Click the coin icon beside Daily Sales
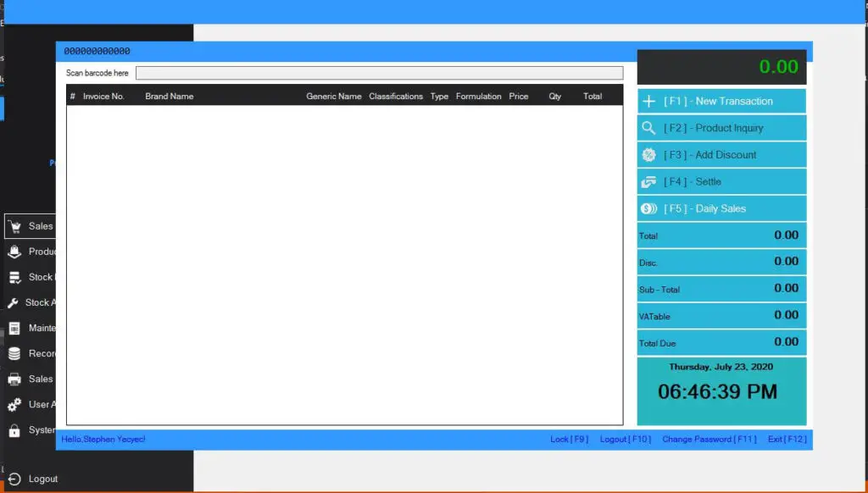 (648, 208)
